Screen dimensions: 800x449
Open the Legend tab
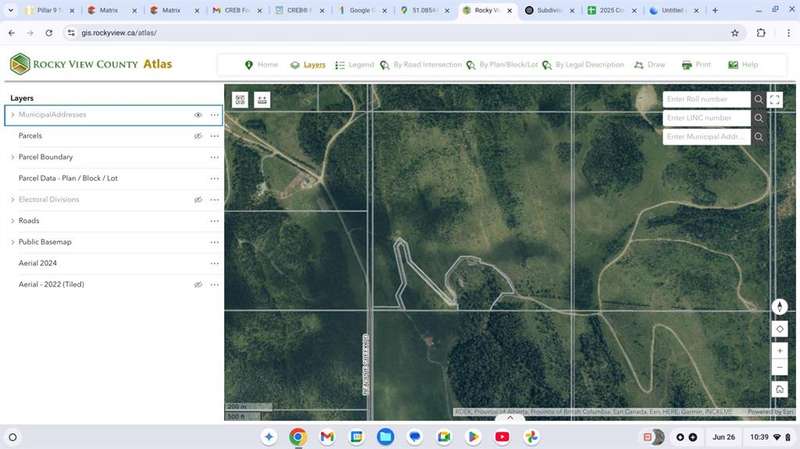click(354, 65)
